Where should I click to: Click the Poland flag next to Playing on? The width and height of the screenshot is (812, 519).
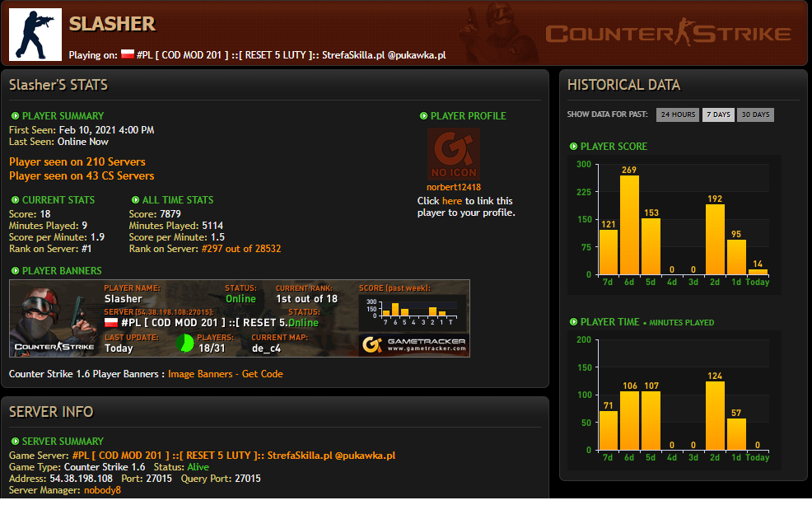[128, 54]
